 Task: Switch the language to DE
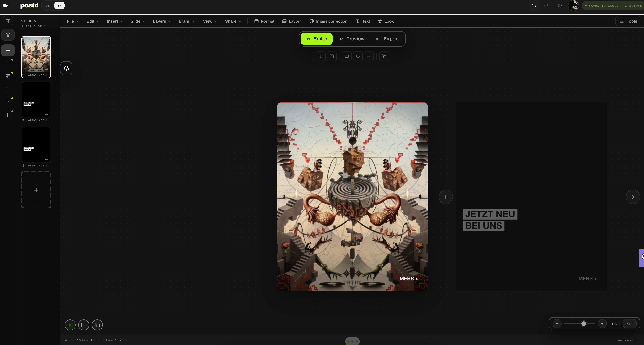[48, 5]
